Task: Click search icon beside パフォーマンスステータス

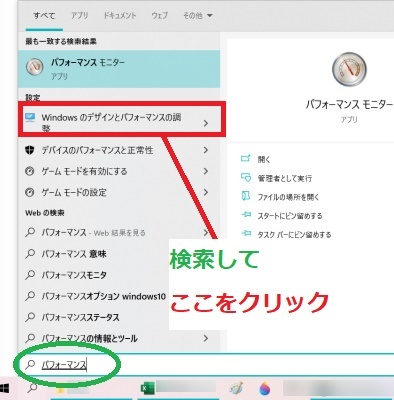Action: [x=30, y=317]
